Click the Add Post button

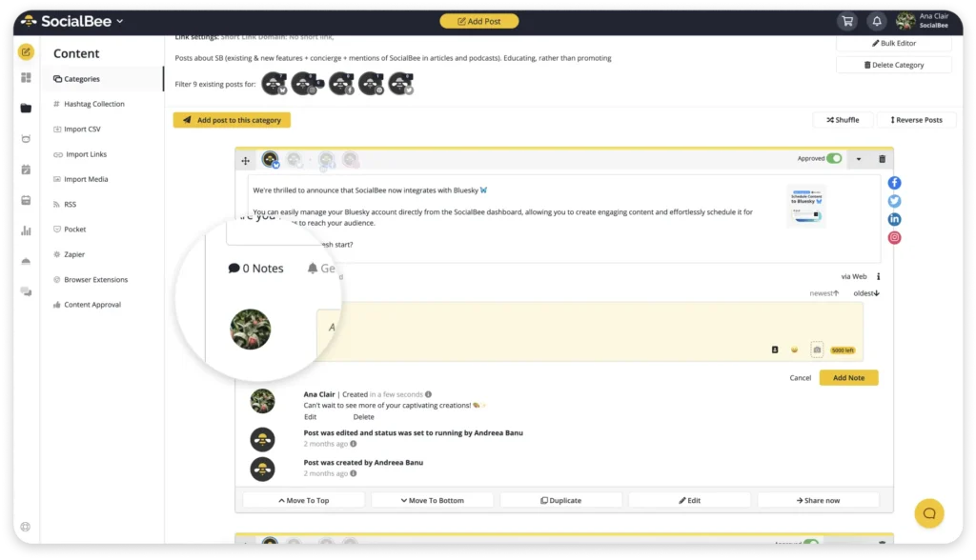pyautogui.click(x=478, y=21)
